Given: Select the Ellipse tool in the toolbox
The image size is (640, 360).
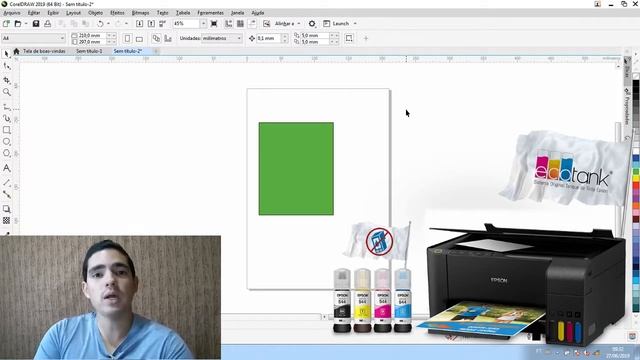Looking at the screenshot, I should click(7, 142).
